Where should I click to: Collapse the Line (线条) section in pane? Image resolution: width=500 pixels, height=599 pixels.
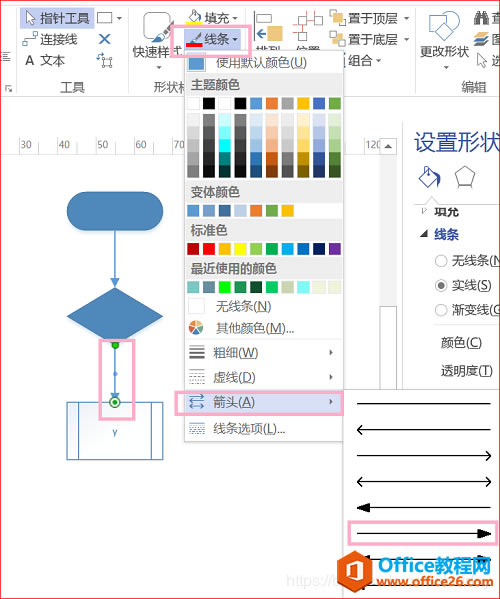coord(424,234)
